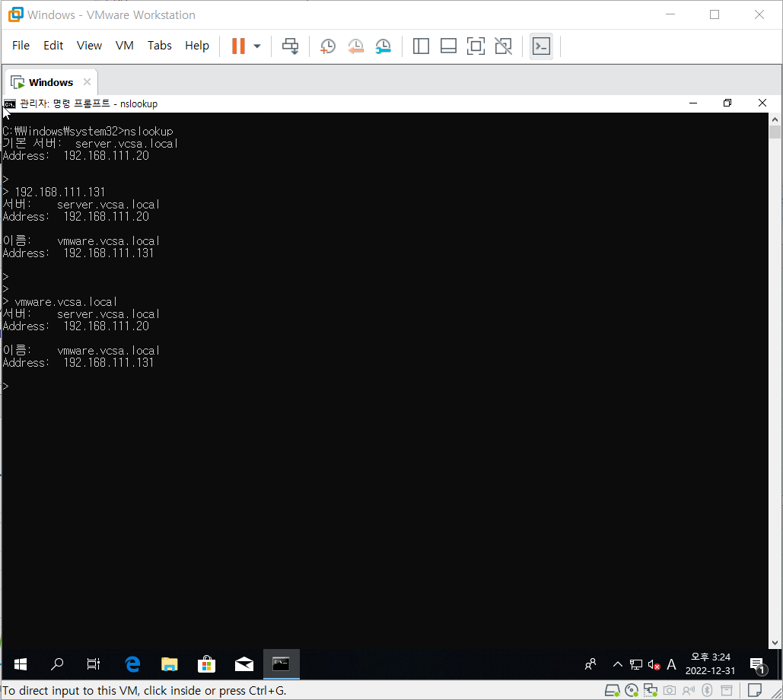Image resolution: width=783 pixels, height=700 pixels.
Task: Open the snapshot manager
Action: coord(383,46)
